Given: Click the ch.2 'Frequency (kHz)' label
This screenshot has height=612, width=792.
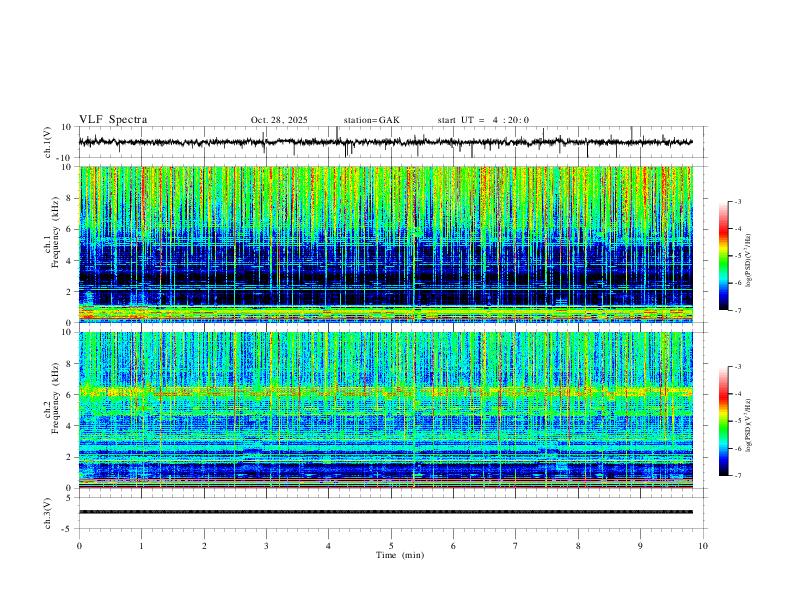Looking at the screenshot, I should coord(56,398).
